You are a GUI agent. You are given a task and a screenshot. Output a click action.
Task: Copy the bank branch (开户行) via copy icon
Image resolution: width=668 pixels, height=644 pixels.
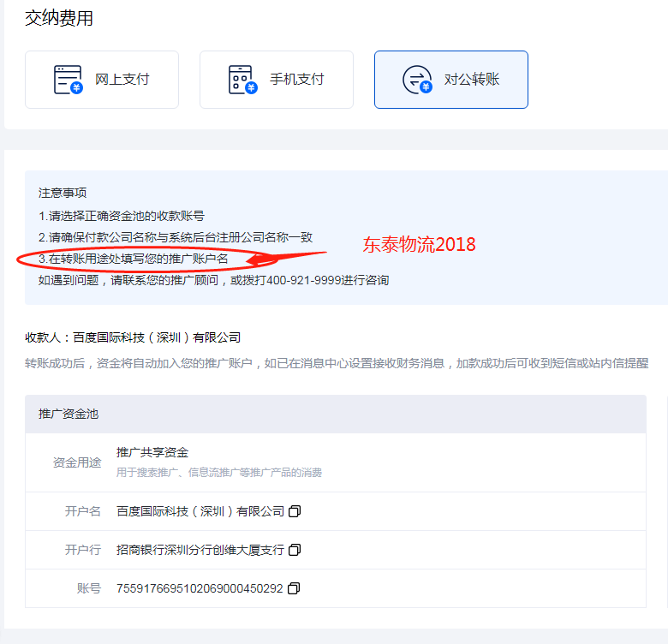(295, 550)
